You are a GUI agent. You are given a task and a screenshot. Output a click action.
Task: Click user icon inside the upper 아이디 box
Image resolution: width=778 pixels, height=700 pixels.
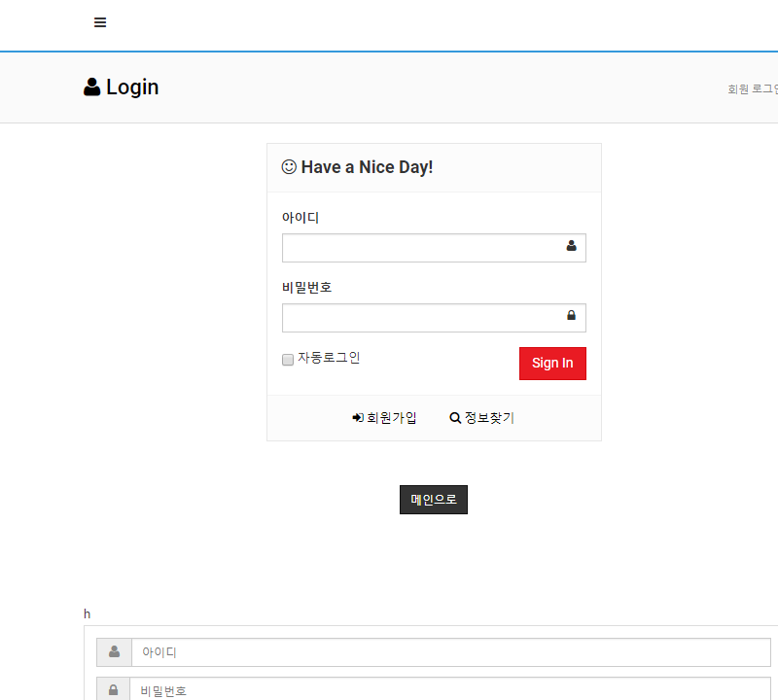pos(572,247)
